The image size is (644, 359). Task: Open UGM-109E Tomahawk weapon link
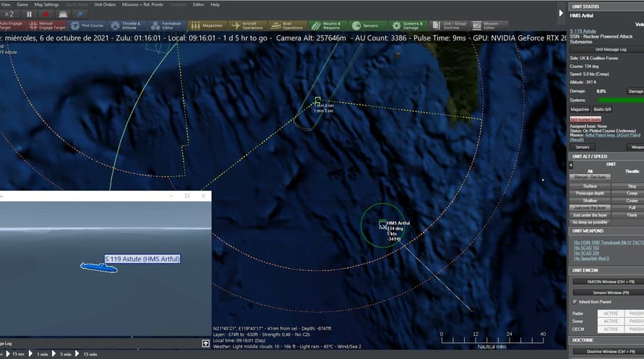[609, 243]
